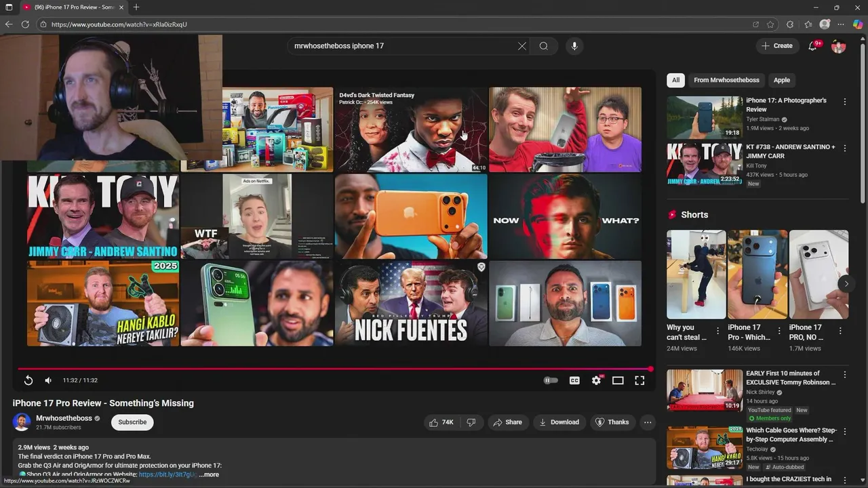Click the red video progress bar
Viewport: 868px width, 488px height.
(x=334, y=369)
